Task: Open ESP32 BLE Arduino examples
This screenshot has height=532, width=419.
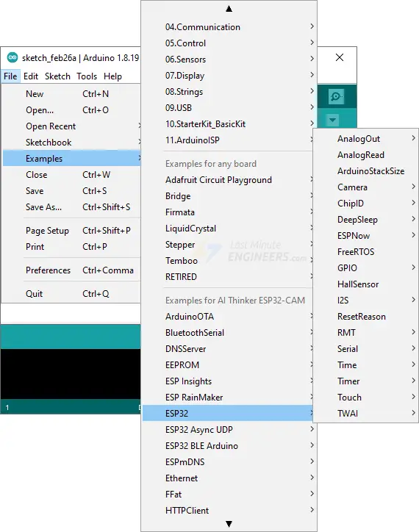Action: click(229, 446)
